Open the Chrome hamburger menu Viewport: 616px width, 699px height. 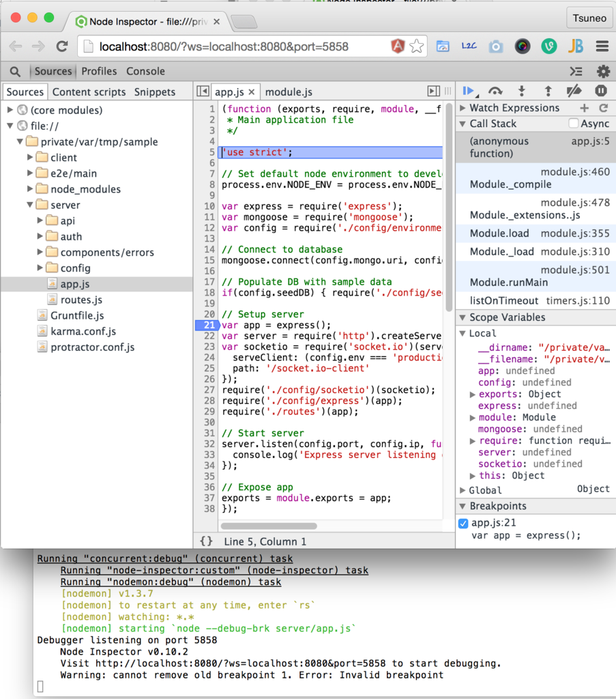tap(602, 46)
